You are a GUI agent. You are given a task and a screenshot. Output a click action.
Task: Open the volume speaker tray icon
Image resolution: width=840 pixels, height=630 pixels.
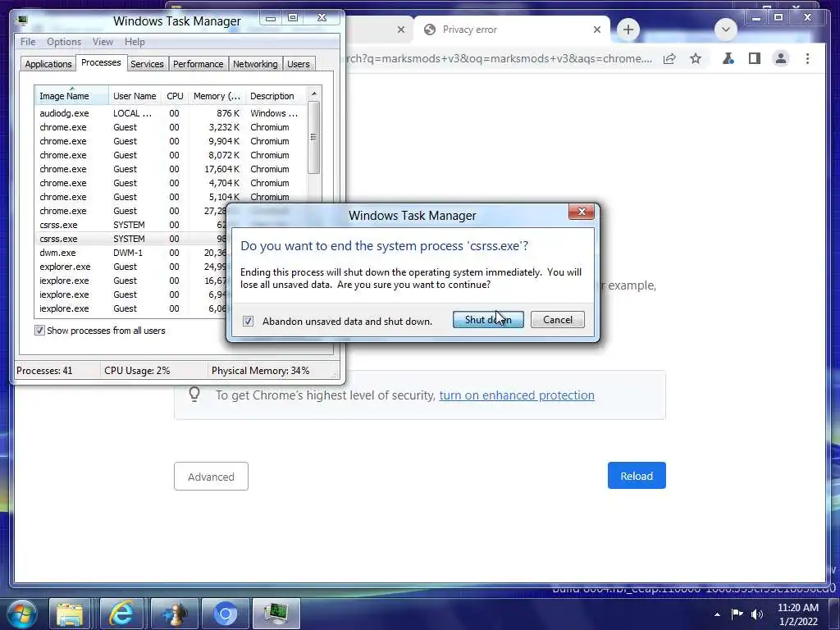point(757,614)
